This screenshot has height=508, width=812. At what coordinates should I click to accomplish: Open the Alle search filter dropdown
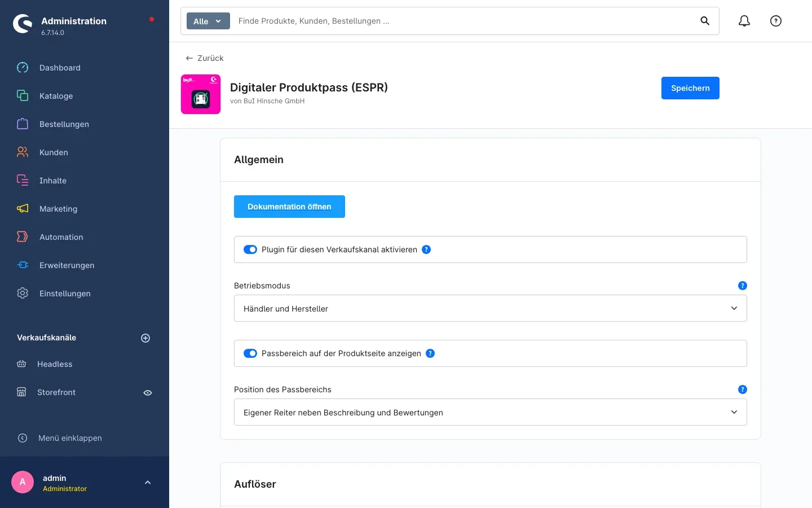click(x=208, y=21)
